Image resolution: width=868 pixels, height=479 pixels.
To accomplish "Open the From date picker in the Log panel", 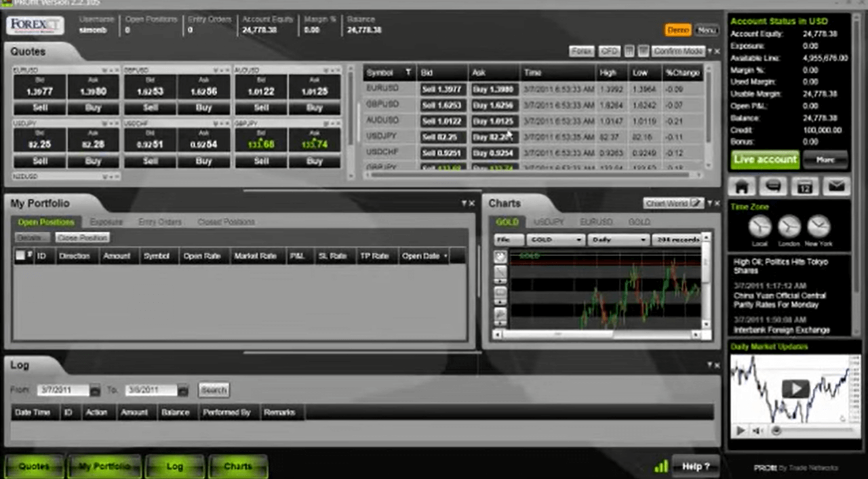I will (x=94, y=390).
